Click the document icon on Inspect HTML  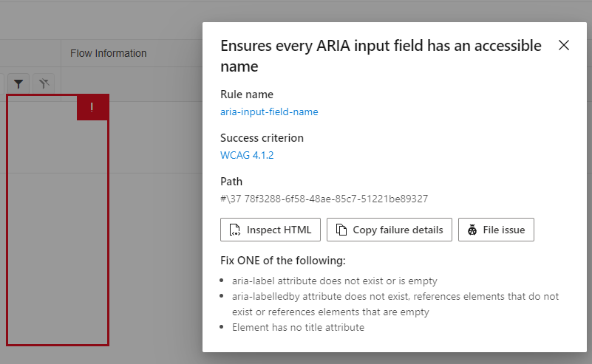(235, 230)
